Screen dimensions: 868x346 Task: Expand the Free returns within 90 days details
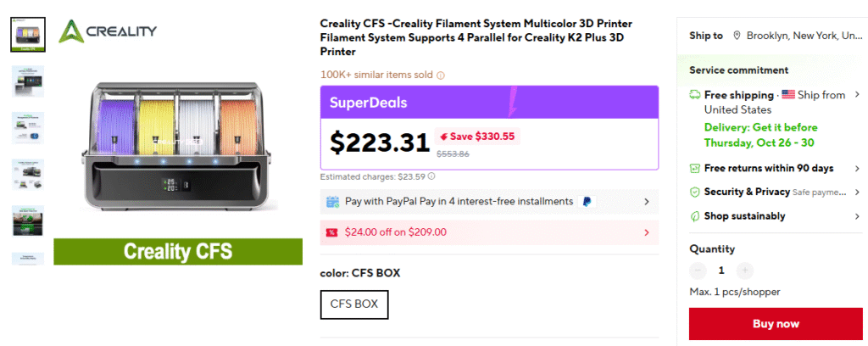pos(857,169)
